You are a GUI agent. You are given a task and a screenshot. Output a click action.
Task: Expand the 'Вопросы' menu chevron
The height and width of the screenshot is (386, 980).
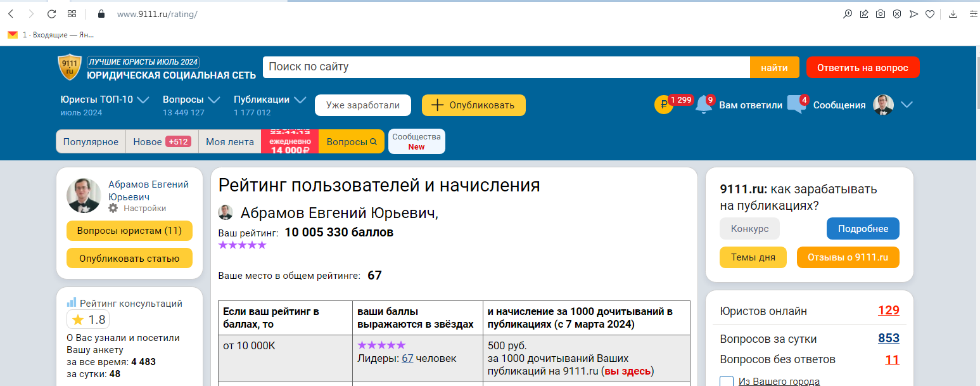(x=215, y=98)
